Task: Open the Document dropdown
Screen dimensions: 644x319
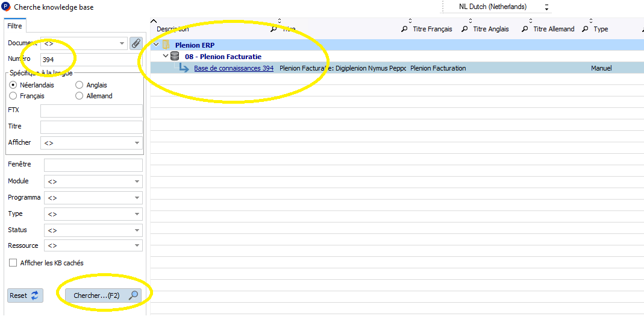Action: (x=84, y=43)
